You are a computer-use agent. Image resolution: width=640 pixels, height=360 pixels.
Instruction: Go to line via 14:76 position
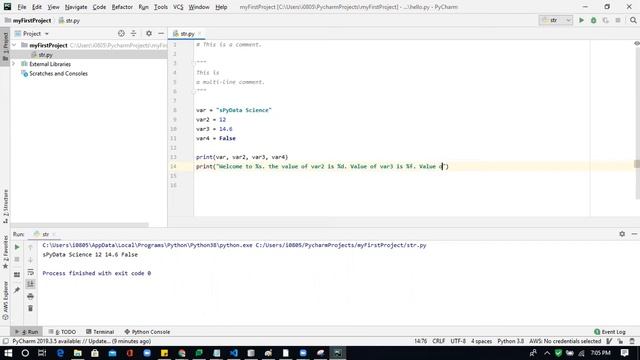pyautogui.click(x=420, y=341)
